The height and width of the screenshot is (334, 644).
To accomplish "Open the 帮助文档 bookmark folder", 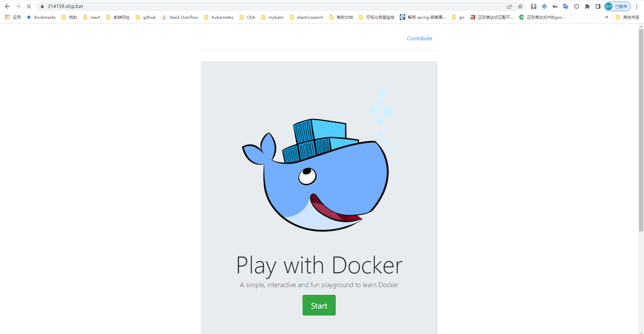I will click(x=341, y=17).
